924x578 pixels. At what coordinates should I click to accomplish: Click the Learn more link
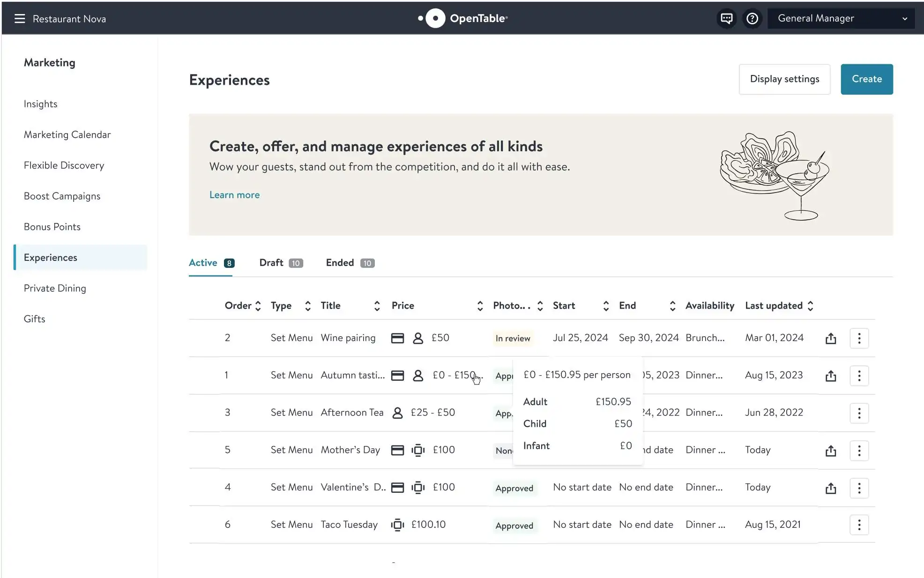pos(234,194)
